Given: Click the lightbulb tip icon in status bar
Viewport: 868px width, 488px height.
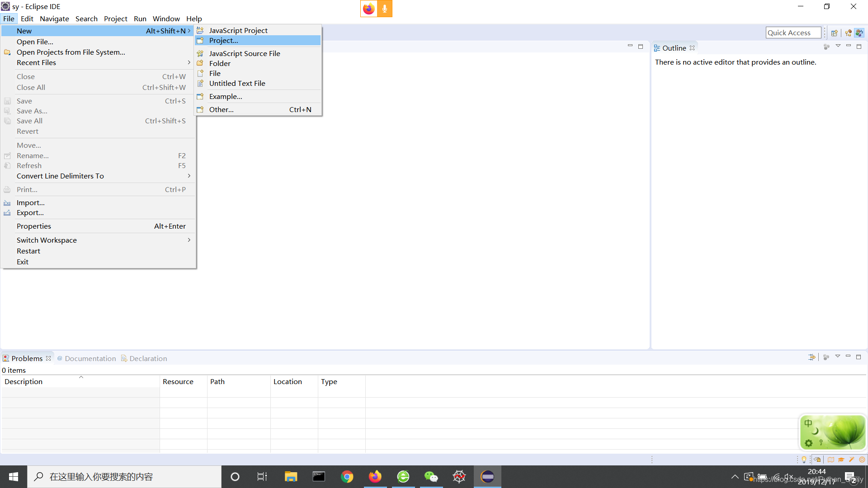Looking at the screenshot, I should point(804,460).
